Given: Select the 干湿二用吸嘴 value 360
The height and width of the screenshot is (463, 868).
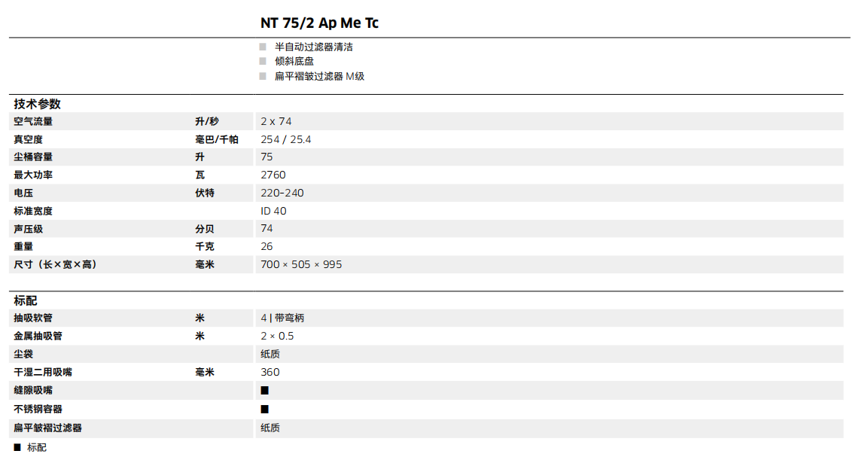Looking at the screenshot, I should (270, 372).
